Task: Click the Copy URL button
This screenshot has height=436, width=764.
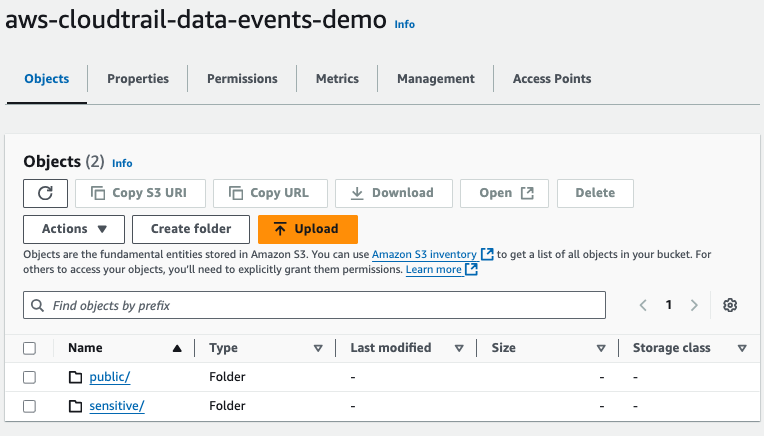Action: coord(270,193)
